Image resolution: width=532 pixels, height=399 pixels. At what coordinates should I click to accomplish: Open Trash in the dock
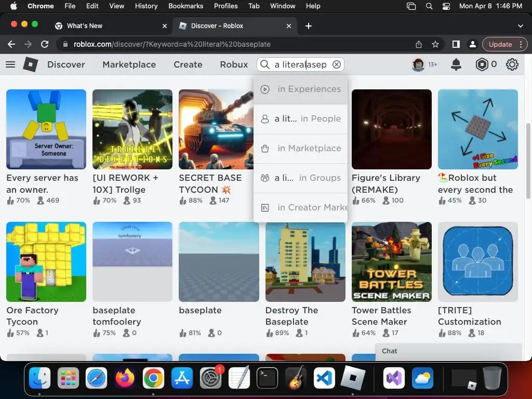[493, 378]
